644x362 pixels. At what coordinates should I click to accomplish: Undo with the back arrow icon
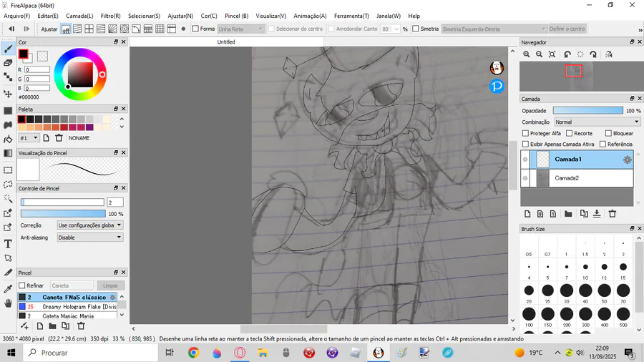(11, 29)
